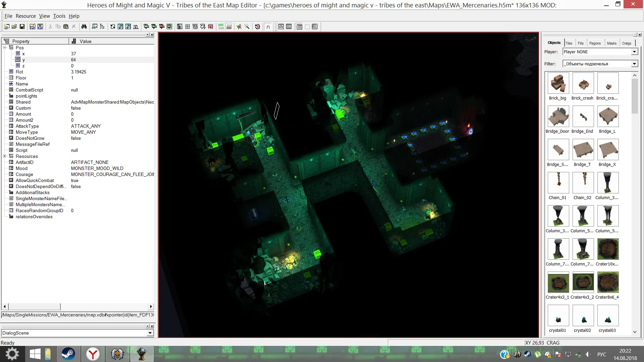Click the Save floppy disk toolbar icon

click(x=22, y=26)
